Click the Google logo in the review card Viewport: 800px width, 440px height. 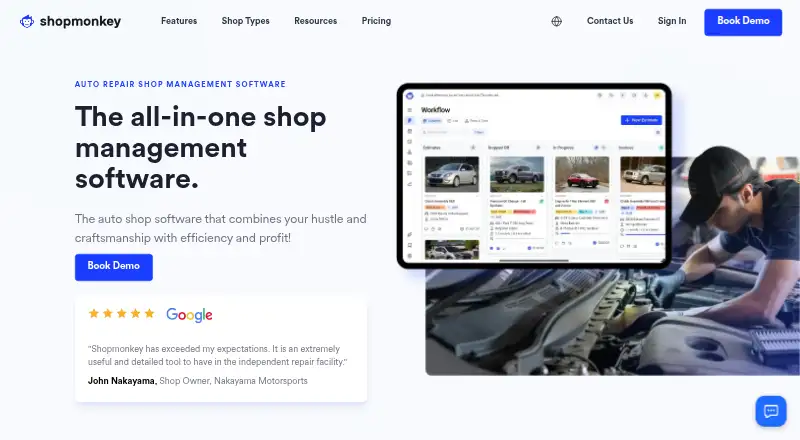tap(189, 315)
